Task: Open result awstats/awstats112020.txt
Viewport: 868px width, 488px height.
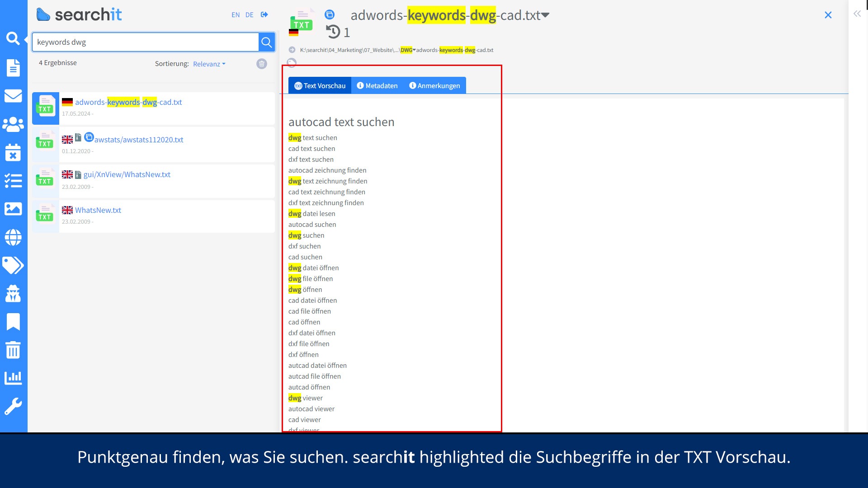Action: coord(139,140)
